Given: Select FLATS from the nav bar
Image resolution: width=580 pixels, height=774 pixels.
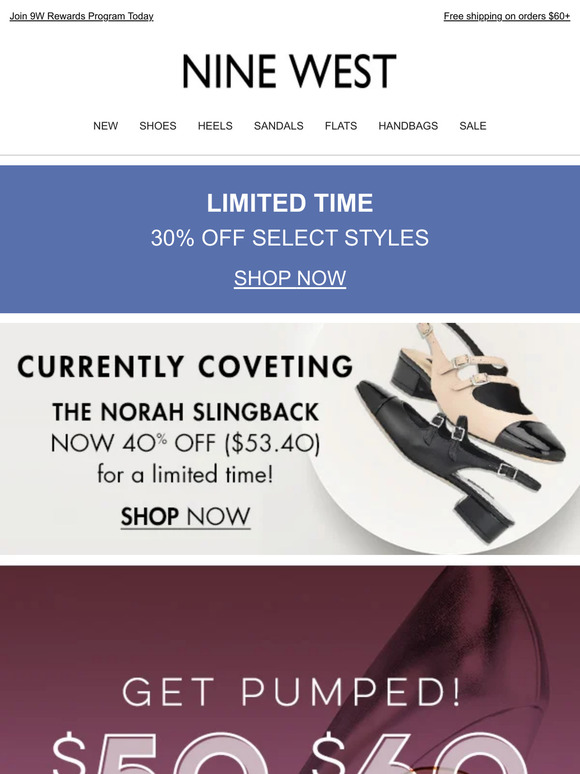Looking at the screenshot, I should [341, 126].
